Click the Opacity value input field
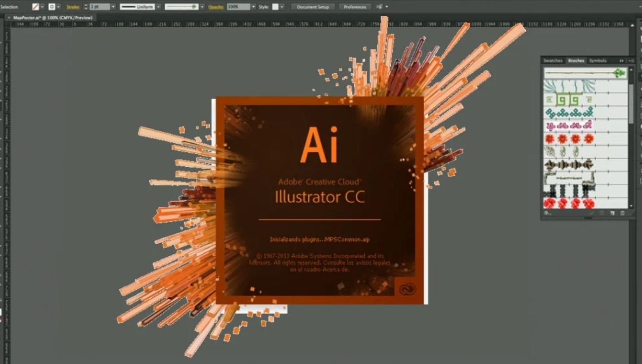The image size is (642, 364). [x=238, y=7]
